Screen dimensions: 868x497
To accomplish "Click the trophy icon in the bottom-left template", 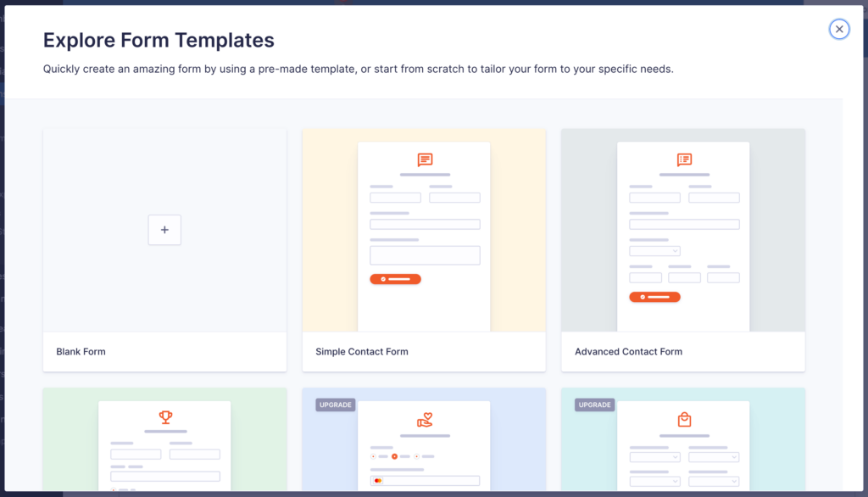I will tap(164, 416).
